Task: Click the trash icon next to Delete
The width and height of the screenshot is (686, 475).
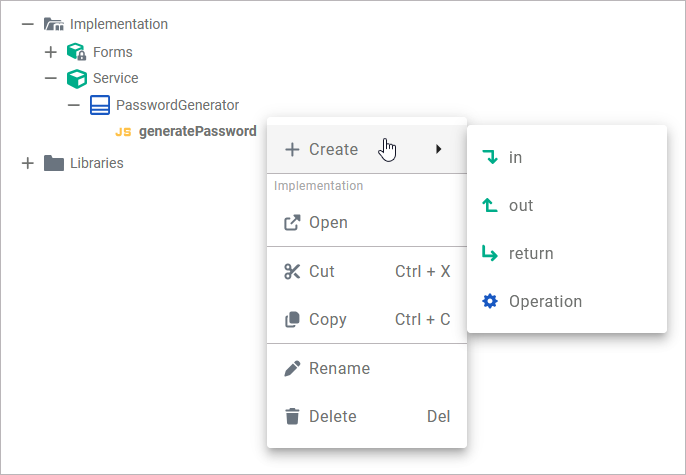Action: [x=292, y=416]
